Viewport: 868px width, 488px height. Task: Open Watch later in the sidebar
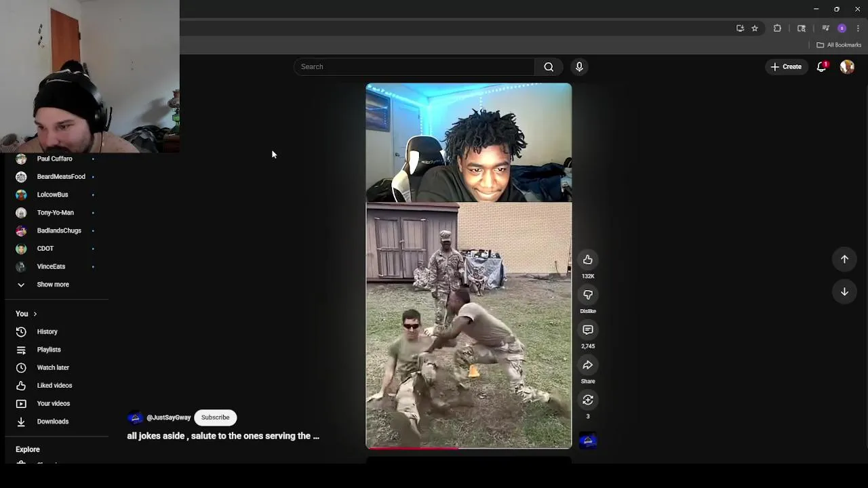click(53, 367)
